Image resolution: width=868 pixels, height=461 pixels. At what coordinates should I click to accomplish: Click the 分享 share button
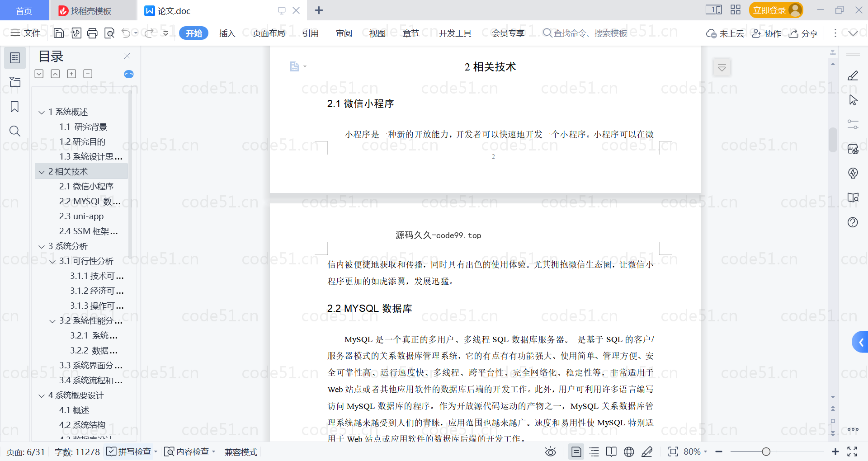pos(803,33)
